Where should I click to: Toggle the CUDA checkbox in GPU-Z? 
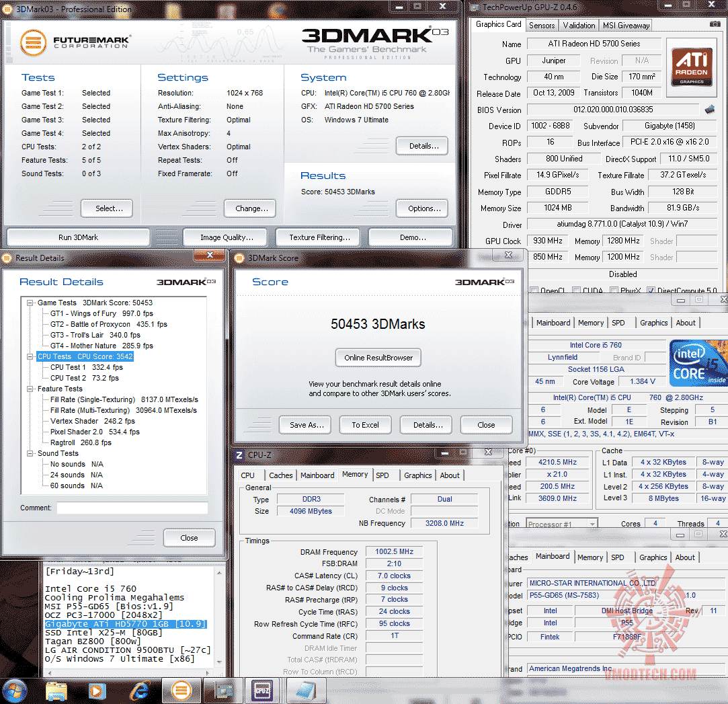tap(576, 290)
